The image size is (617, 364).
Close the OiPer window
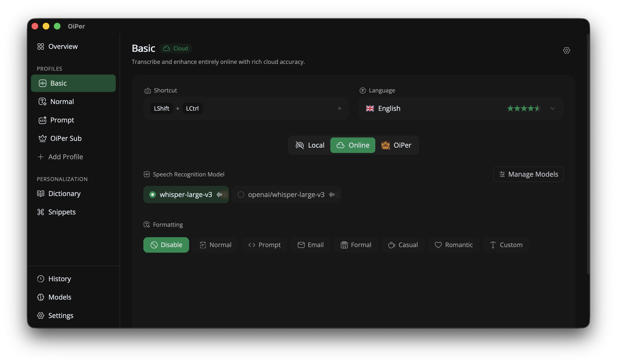(35, 26)
